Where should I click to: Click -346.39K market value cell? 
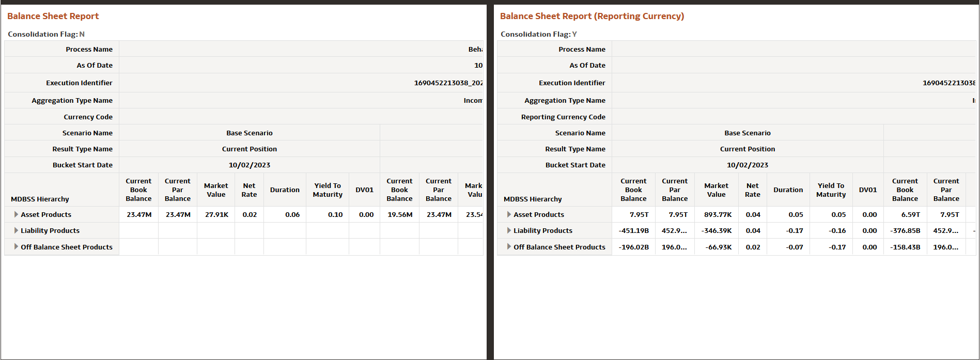click(716, 230)
